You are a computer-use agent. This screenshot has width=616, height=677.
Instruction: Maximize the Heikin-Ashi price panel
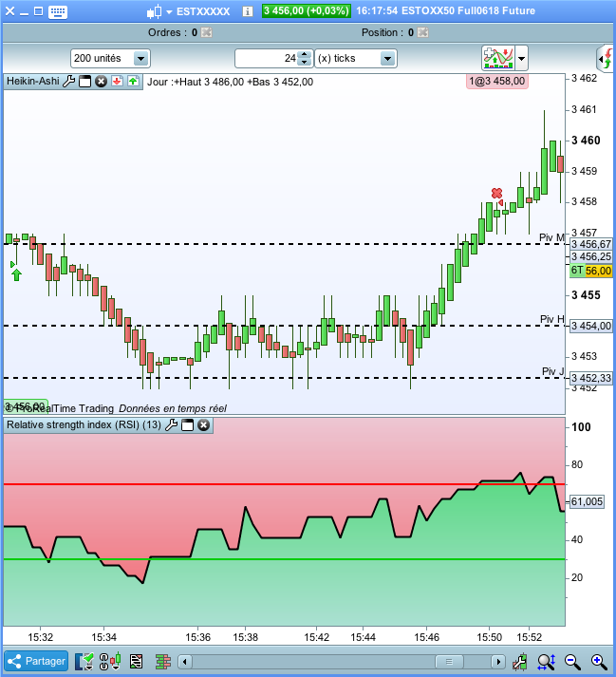85,81
